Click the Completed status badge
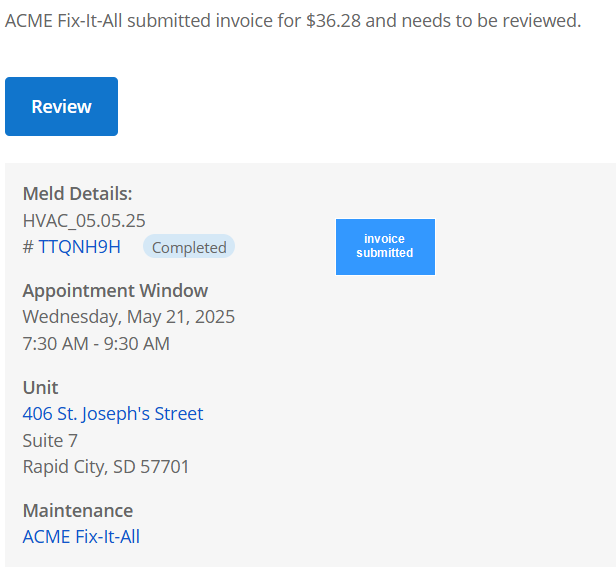 pos(189,247)
